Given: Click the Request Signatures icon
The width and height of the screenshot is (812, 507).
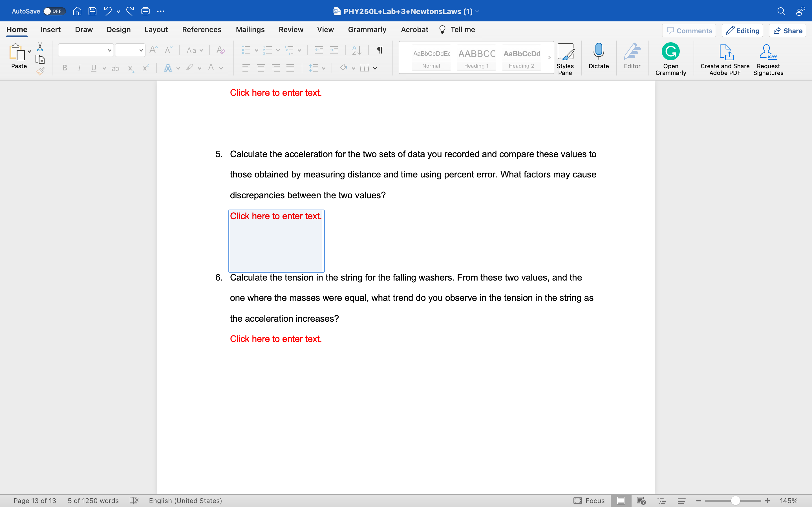Looking at the screenshot, I should pos(768,52).
